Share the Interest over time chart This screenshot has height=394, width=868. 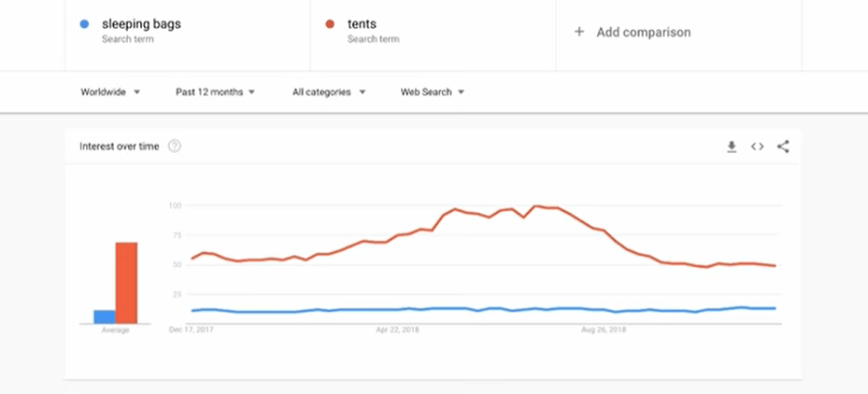click(x=783, y=147)
